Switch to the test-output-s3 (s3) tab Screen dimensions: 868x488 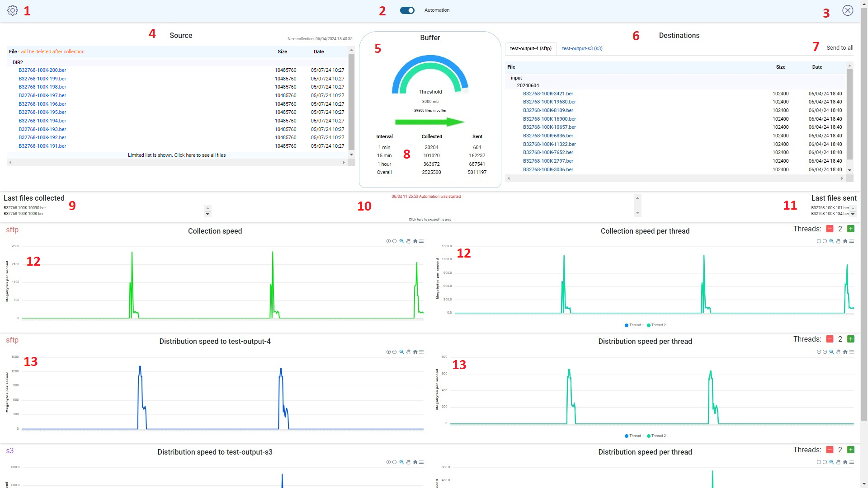pos(582,48)
